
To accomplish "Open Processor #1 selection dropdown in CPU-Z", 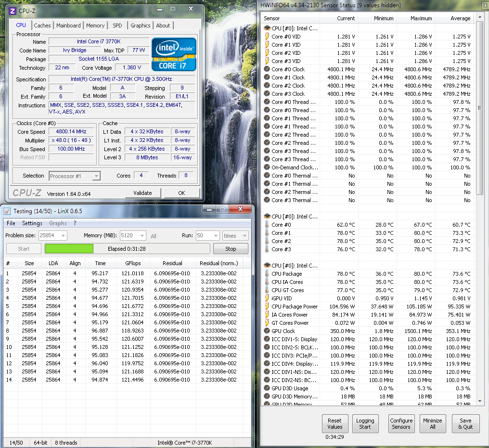I will [96, 176].
